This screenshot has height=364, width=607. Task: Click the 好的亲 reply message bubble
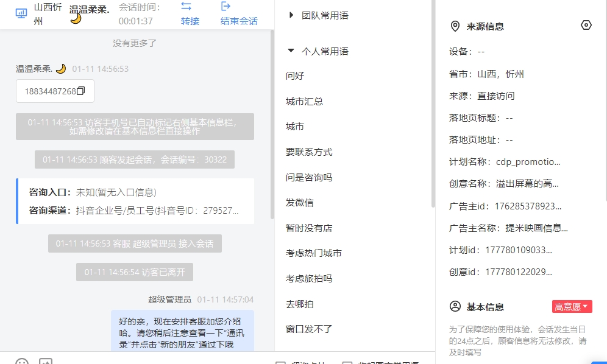point(182,331)
